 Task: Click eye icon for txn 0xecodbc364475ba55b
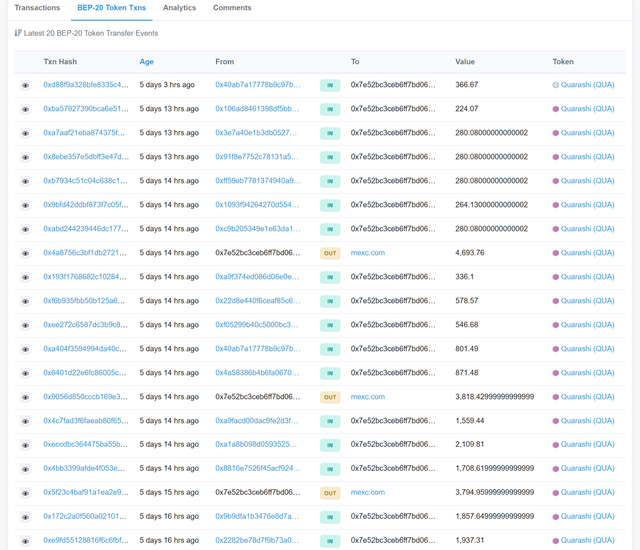pos(25,445)
